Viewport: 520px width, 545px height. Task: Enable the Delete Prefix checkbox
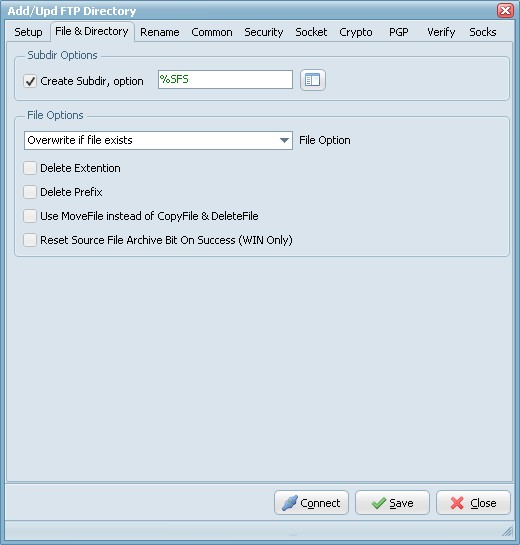pos(30,192)
